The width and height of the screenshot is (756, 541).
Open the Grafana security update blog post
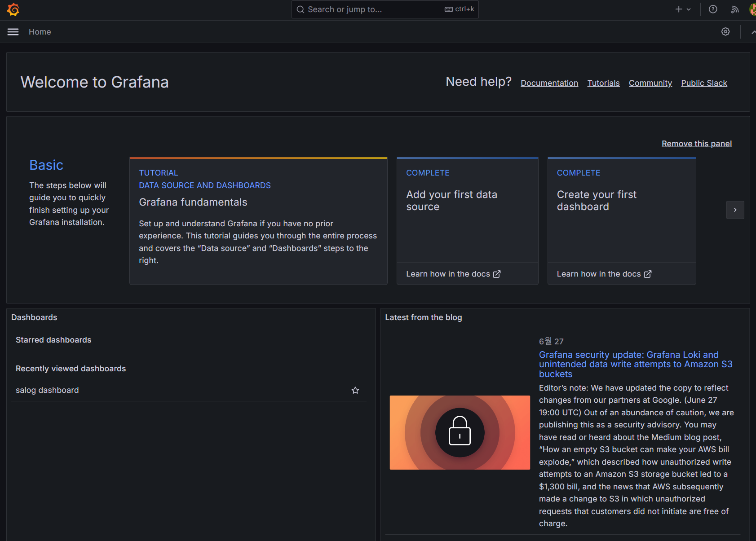coord(636,364)
